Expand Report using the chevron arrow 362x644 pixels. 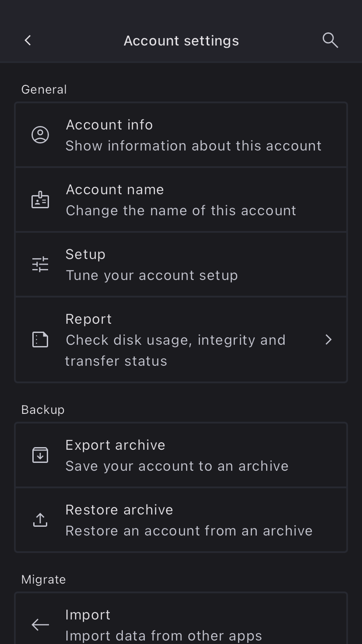tap(329, 339)
